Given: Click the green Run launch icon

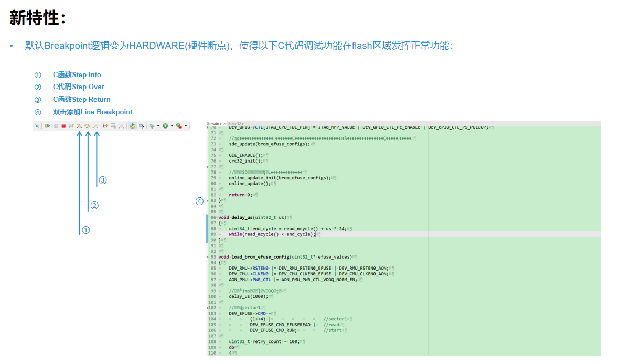Looking at the screenshot, I should tap(165, 126).
